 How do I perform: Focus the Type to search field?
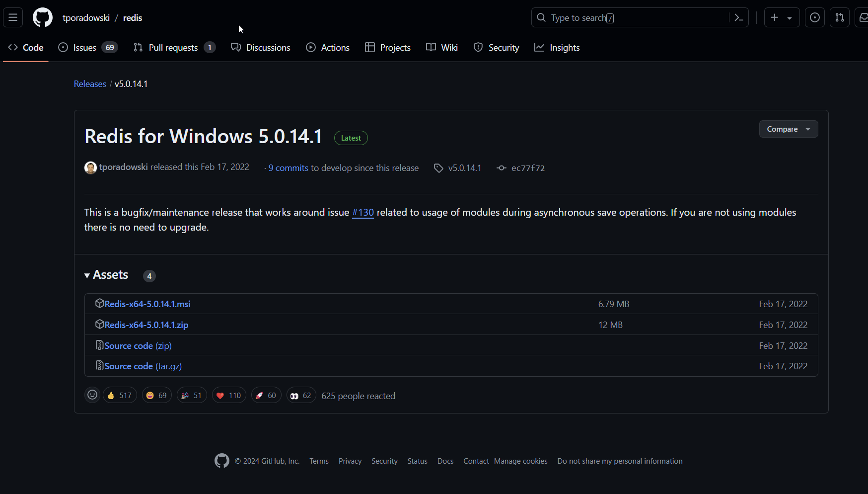click(x=640, y=17)
